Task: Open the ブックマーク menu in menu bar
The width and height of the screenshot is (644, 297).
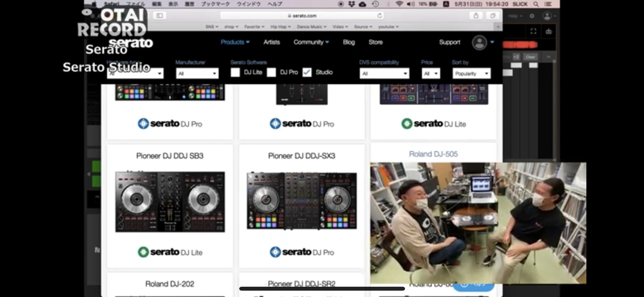Action: [x=215, y=4]
